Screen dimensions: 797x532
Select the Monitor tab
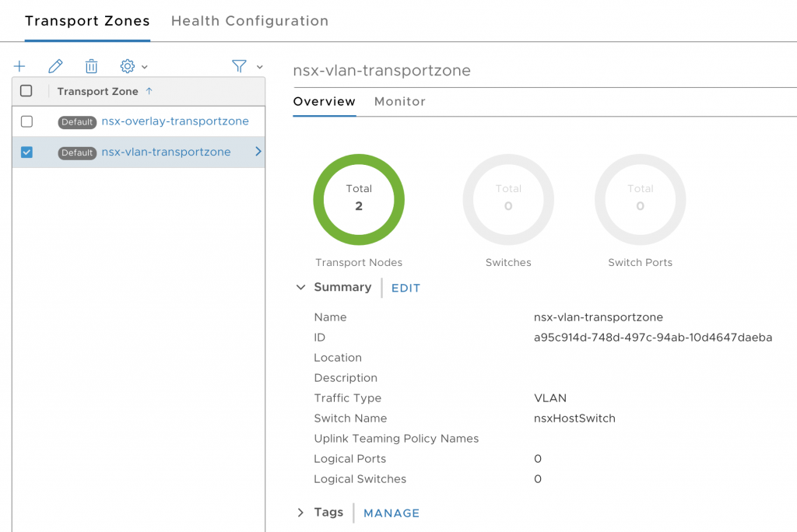(x=400, y=102)
